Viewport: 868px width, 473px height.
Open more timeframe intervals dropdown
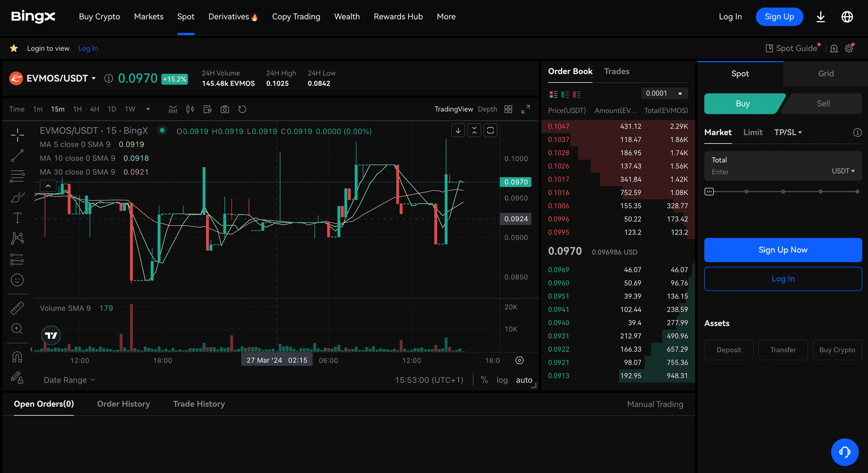(148, 109)
